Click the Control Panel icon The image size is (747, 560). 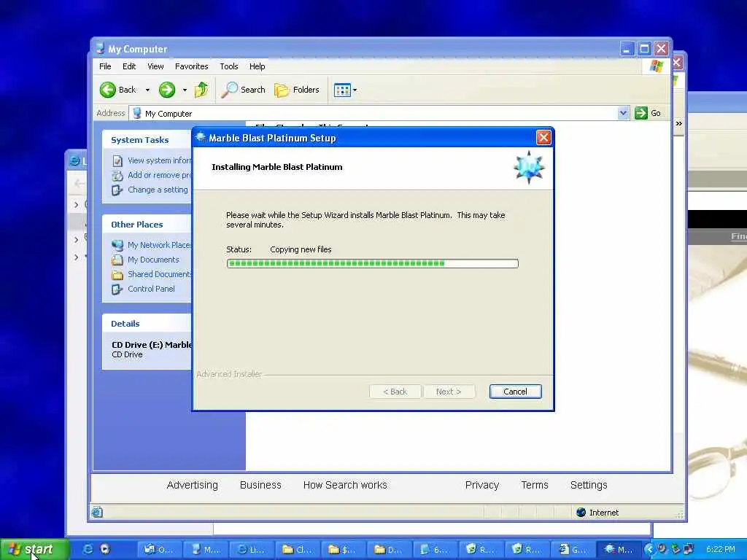tap(117, 289)
